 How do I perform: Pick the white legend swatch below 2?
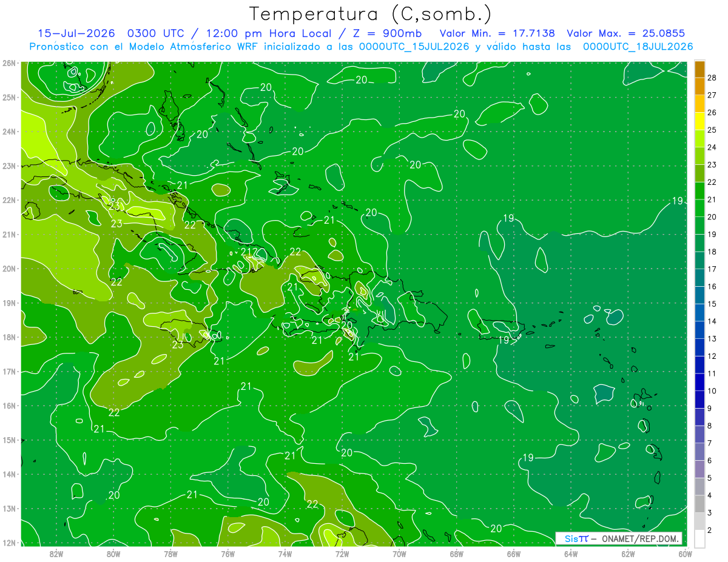coord(699,539)
